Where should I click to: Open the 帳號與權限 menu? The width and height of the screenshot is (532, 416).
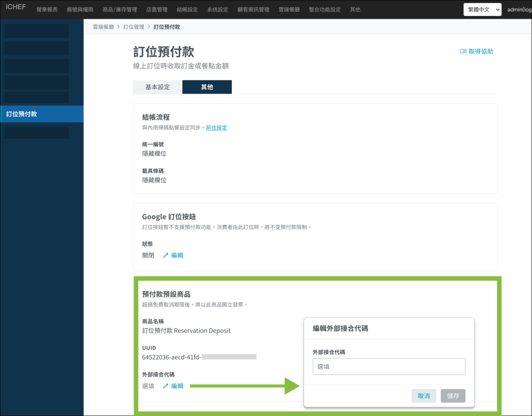pos(80,10)
